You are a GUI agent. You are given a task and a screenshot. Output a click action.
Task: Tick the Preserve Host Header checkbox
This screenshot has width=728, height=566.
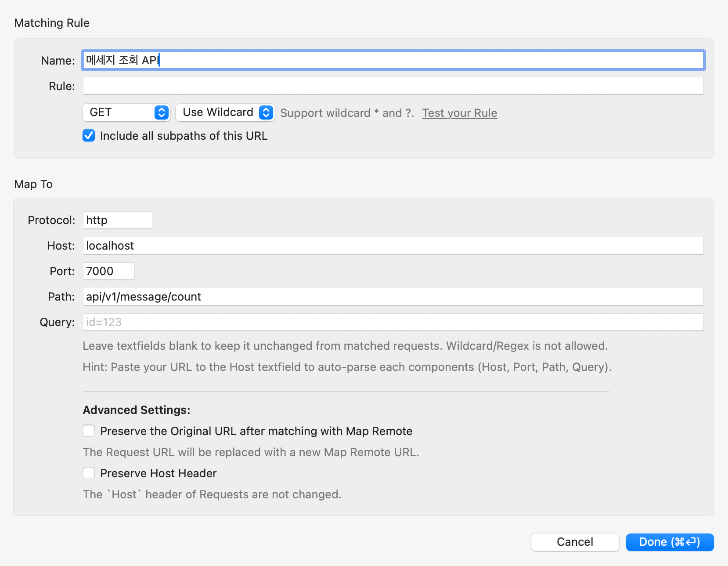point(89,473)
